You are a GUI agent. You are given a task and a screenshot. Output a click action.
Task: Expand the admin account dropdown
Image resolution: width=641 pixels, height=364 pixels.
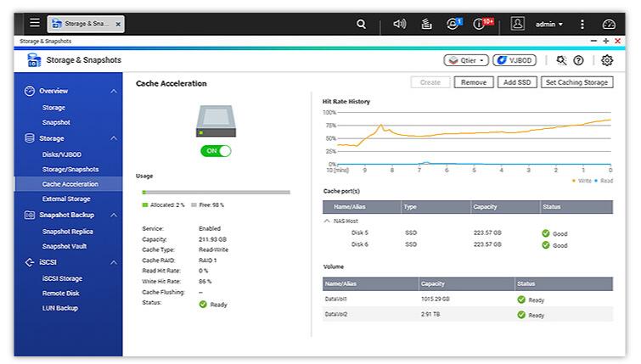(x=549, y=25)
